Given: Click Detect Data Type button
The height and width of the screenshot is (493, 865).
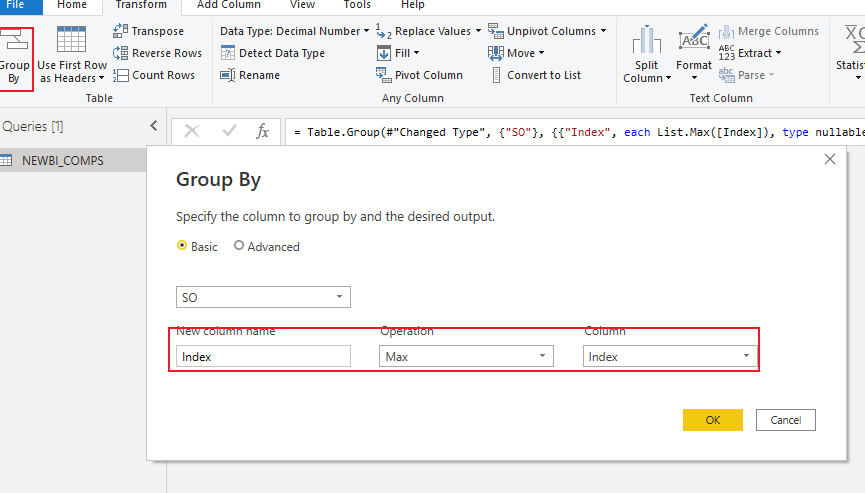Looking at the screenshot, I should click(273, 53).
